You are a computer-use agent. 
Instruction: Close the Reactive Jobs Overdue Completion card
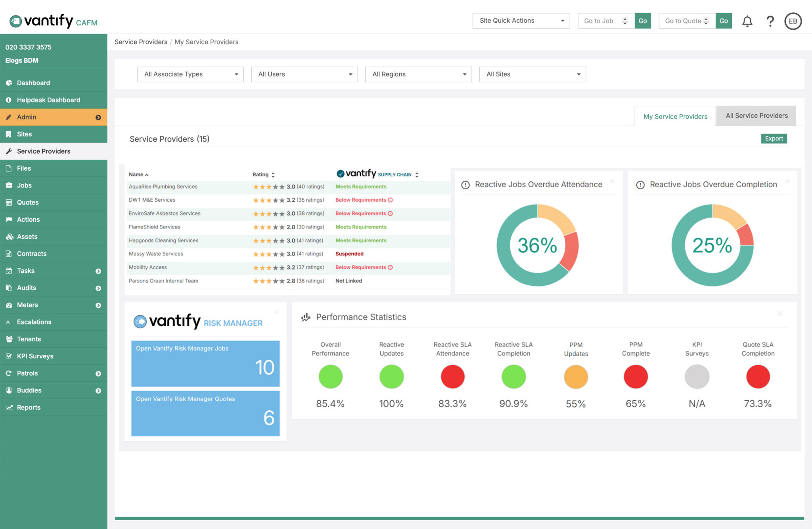(787, 181)
